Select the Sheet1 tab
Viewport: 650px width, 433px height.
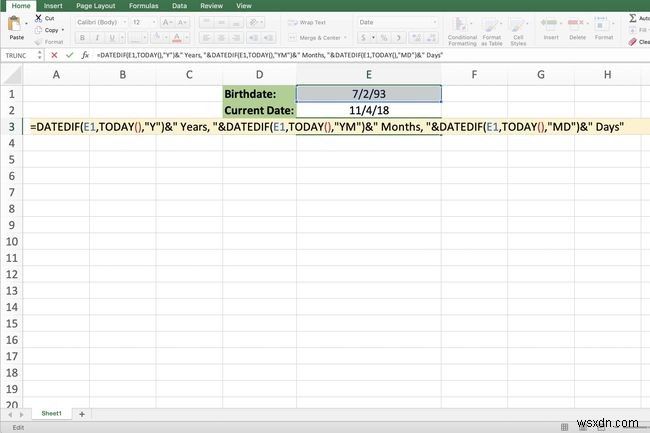point(51,414)
